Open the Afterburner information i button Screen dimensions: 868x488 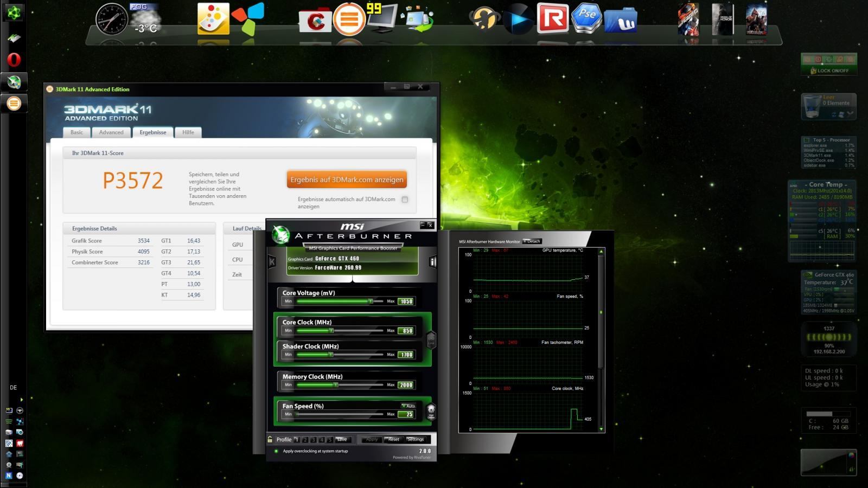(x=432, y=262)
